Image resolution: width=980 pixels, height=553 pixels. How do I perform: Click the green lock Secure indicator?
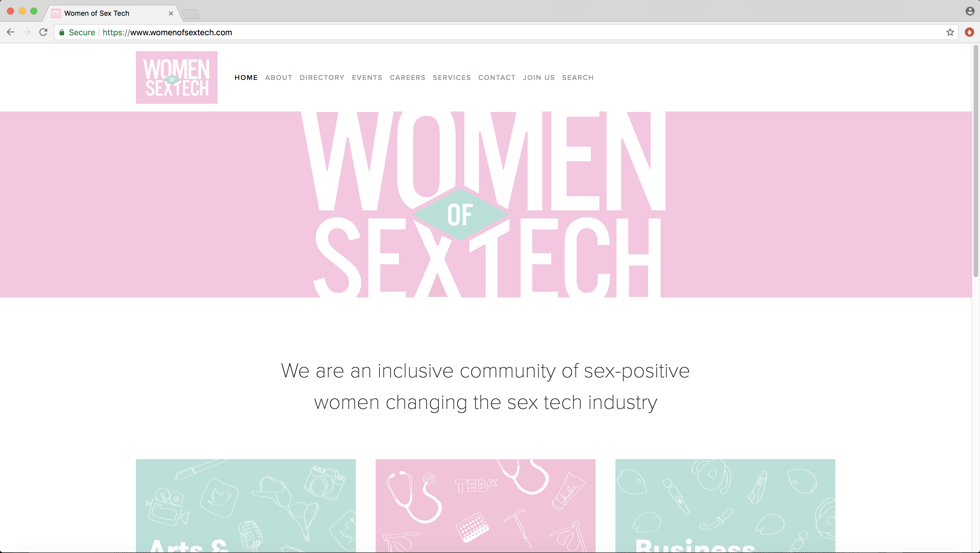tap(77, 32)
